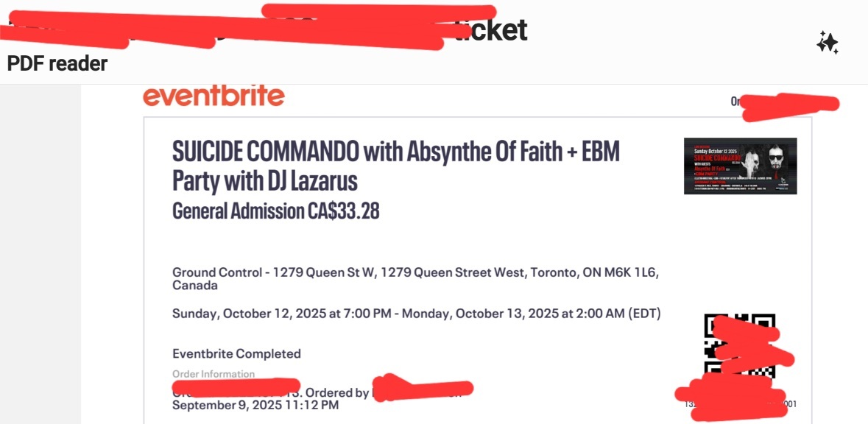868x424 pixels.
Task: Click the General Admission ticket type text
Action: coord(238,211)
